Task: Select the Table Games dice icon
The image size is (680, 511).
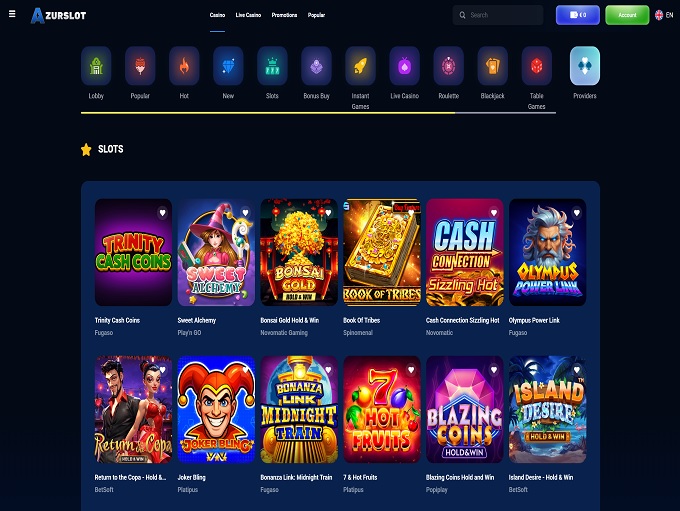Action: point(536,66)
